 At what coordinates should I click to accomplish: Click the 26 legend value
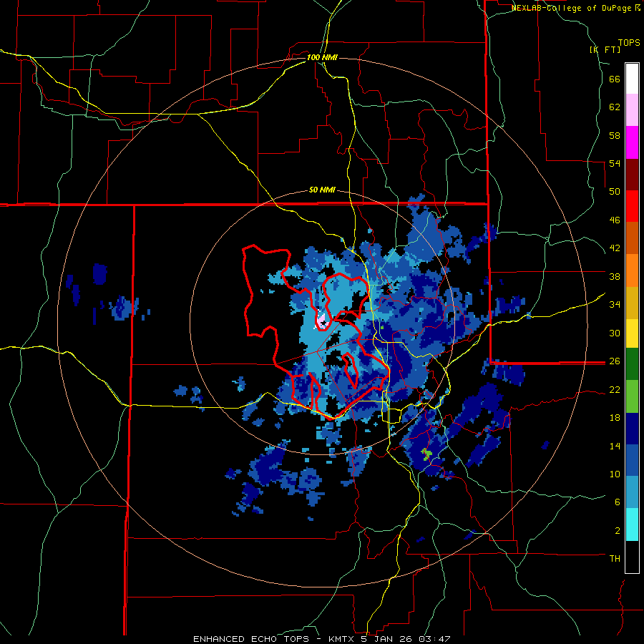(615, 361)
